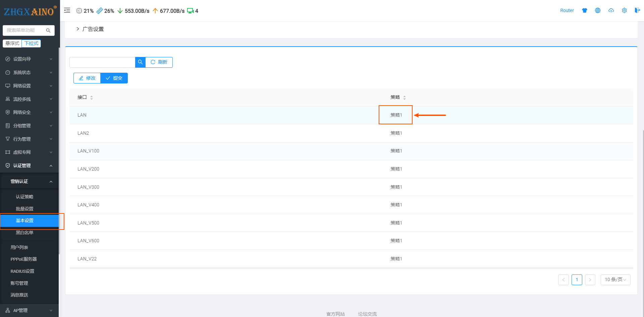
Task: Switch menu style to 下拉式
Action: [32, 44]
